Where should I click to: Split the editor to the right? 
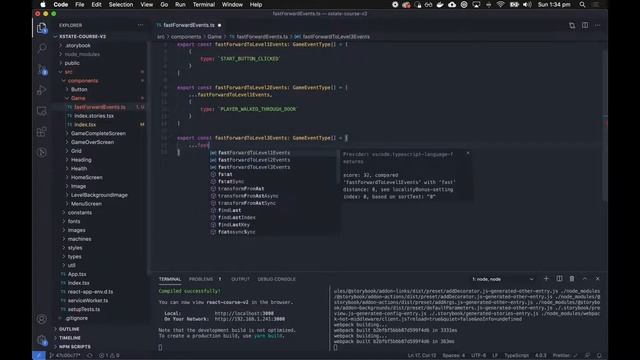(x=585, y=25)
